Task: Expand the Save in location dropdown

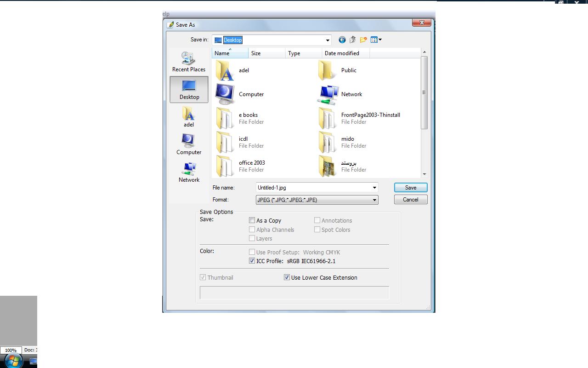Action: click(x=327, y=40)
